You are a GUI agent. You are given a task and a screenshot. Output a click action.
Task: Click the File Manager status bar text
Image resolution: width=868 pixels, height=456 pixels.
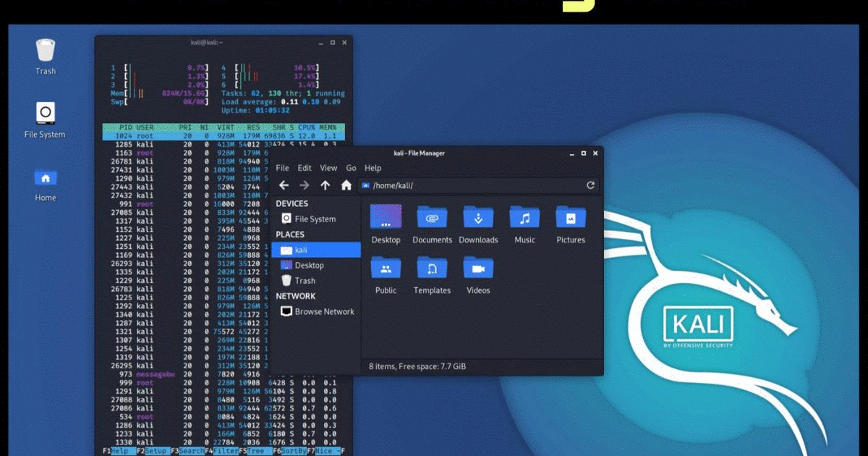tap(417, 366)
